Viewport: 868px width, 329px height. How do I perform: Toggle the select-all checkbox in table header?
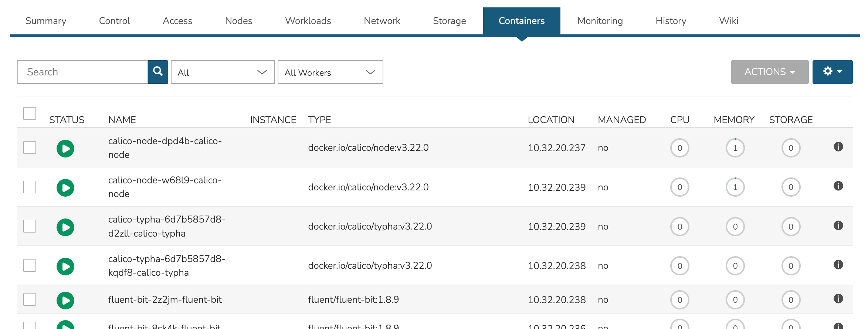tap(30, 113)
